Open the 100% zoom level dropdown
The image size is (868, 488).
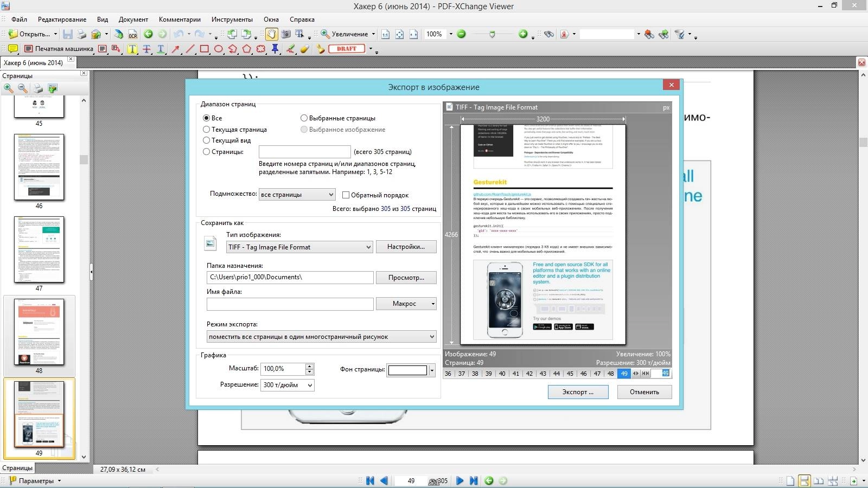point(450,34)
